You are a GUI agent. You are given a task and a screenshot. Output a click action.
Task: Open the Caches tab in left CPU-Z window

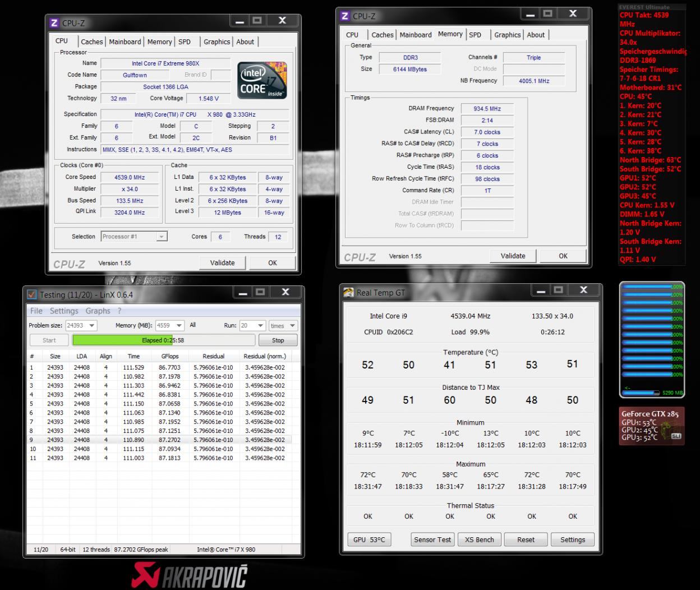92,42
